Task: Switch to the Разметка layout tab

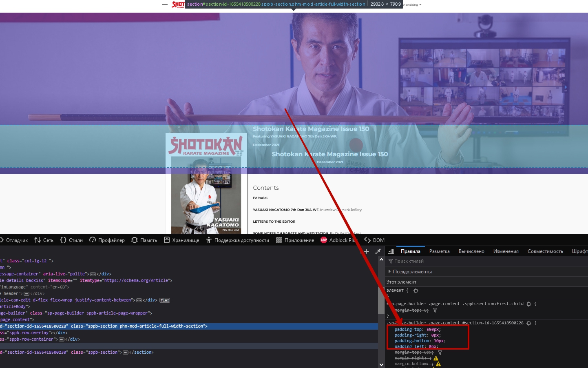Action: coord(439,251)
